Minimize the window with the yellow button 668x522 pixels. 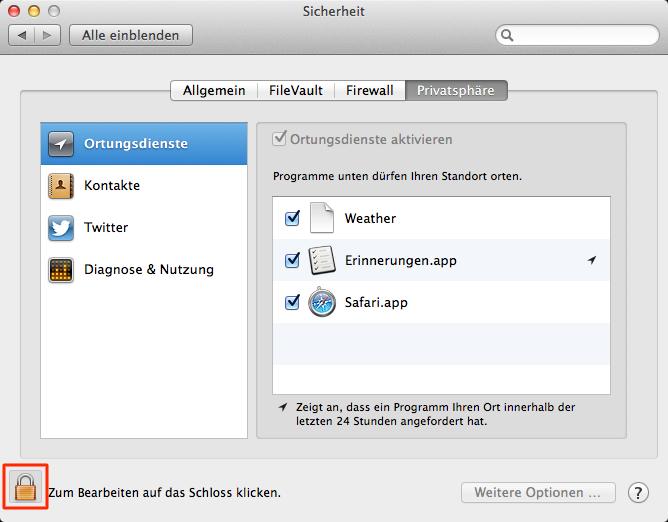[x=34, y=11]
